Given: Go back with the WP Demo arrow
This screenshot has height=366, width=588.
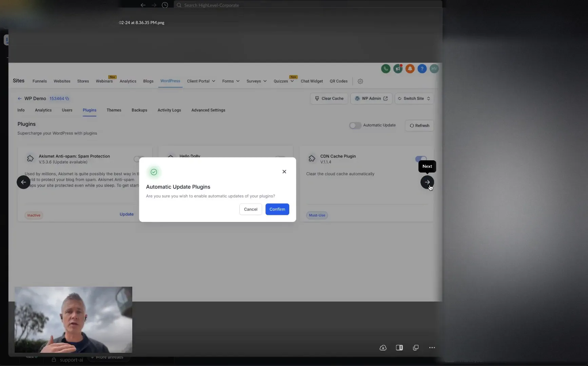Looking at the screenshot, I should click(x=20, y=99).
